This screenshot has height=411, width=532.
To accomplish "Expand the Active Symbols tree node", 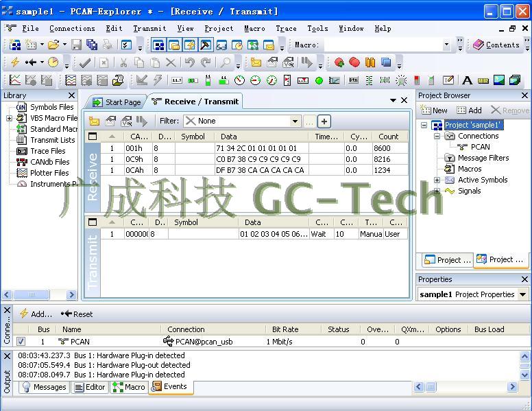I will click(x=437, y=180).
